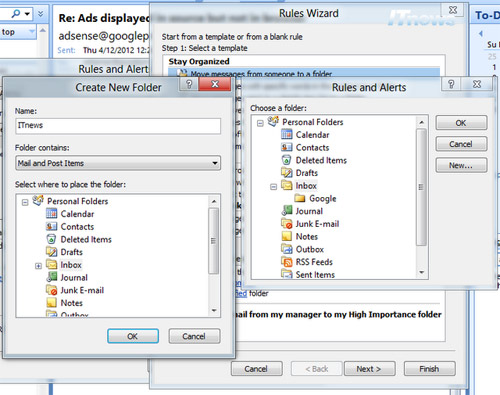Select Notes label in Choose a folder tree
The image size is (500, 395).
click(x=307, y=236)
